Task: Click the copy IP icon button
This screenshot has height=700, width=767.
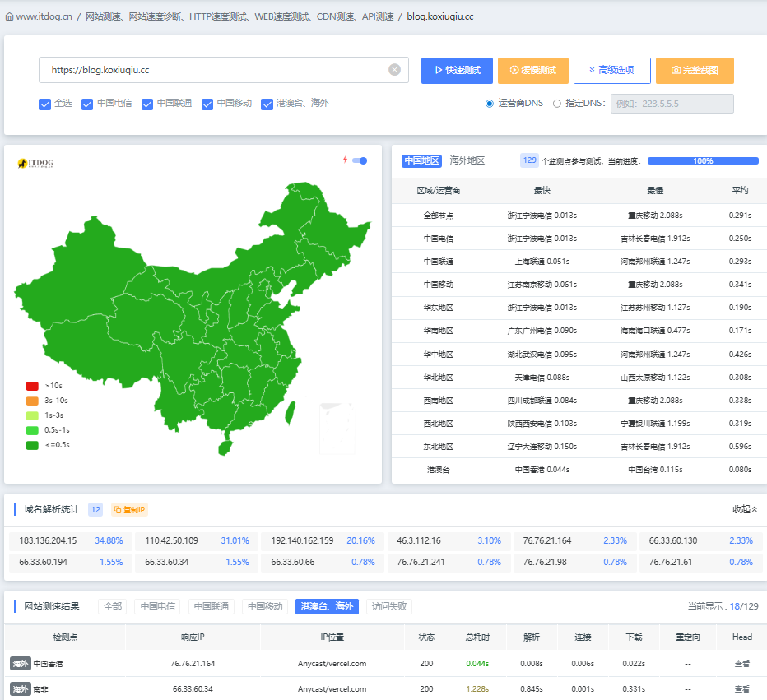Action: 129,510
